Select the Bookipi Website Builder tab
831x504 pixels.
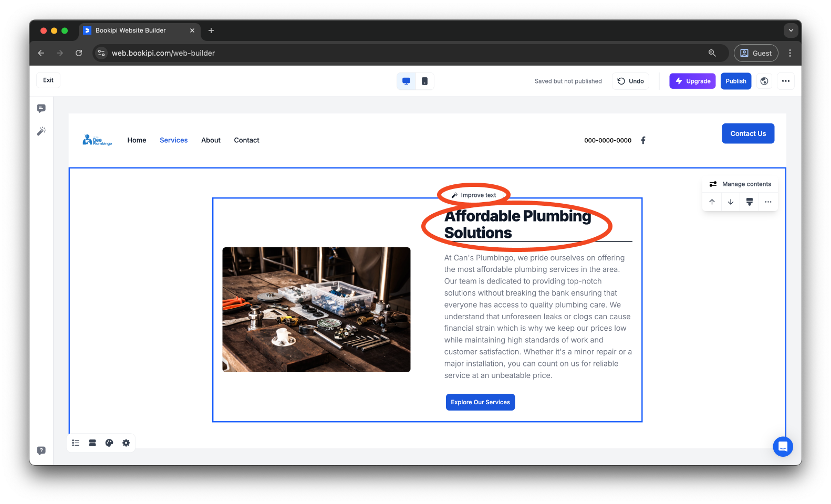(140, 30)
